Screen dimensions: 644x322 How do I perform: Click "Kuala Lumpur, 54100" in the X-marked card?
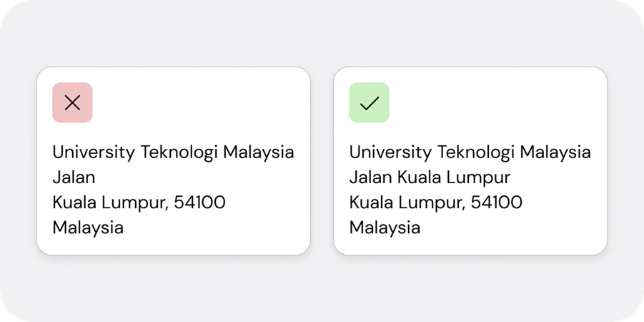[x=139, y=203]
